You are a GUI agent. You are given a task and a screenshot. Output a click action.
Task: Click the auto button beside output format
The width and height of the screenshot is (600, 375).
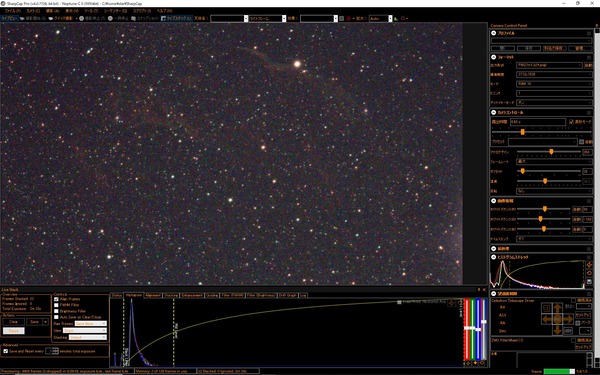pyautogui.click(x=589, y=65)
